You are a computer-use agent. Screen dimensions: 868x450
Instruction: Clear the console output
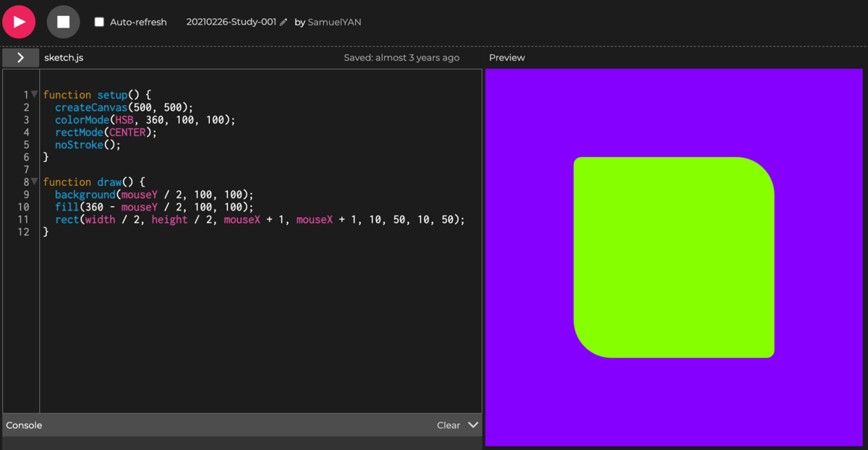click(448, 425)
